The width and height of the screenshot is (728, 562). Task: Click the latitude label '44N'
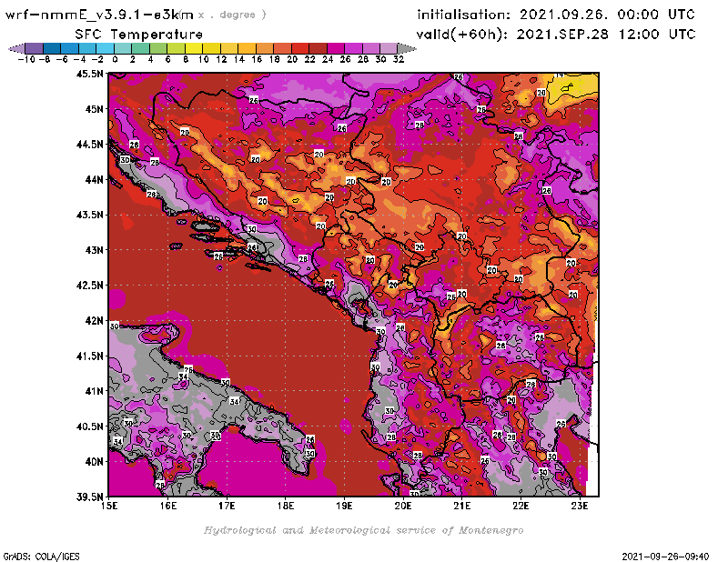click(x=94, y=179)
